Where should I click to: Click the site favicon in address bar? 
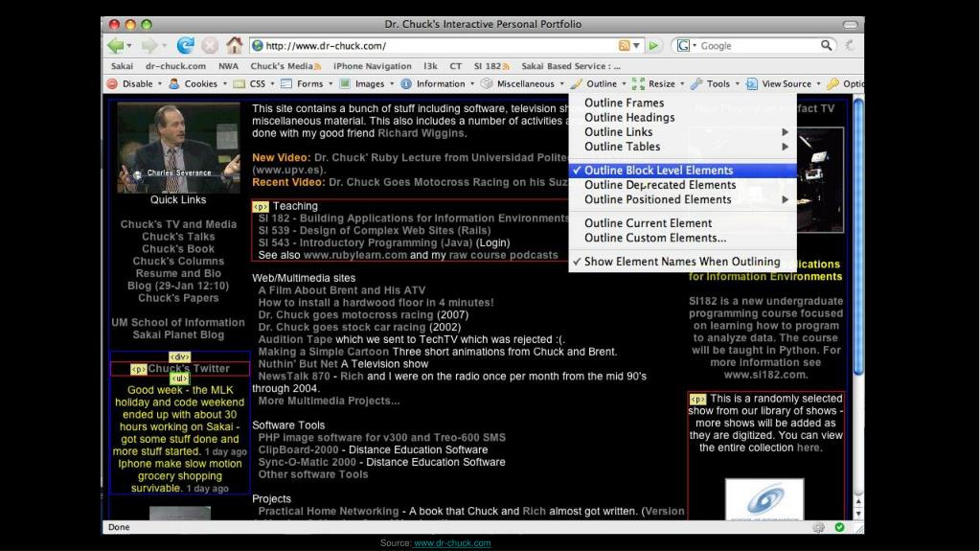pyautogui.click(x=257, y=46)
